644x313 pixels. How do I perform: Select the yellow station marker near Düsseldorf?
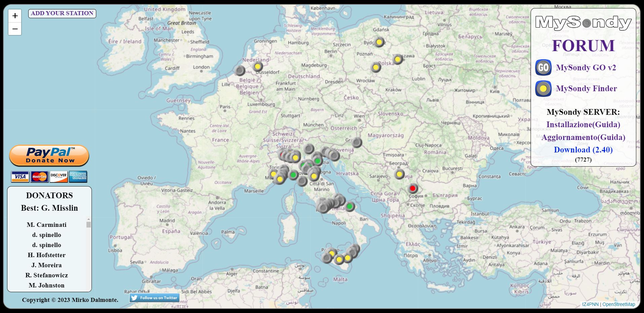pyautogui.click(x=258, y=67)
